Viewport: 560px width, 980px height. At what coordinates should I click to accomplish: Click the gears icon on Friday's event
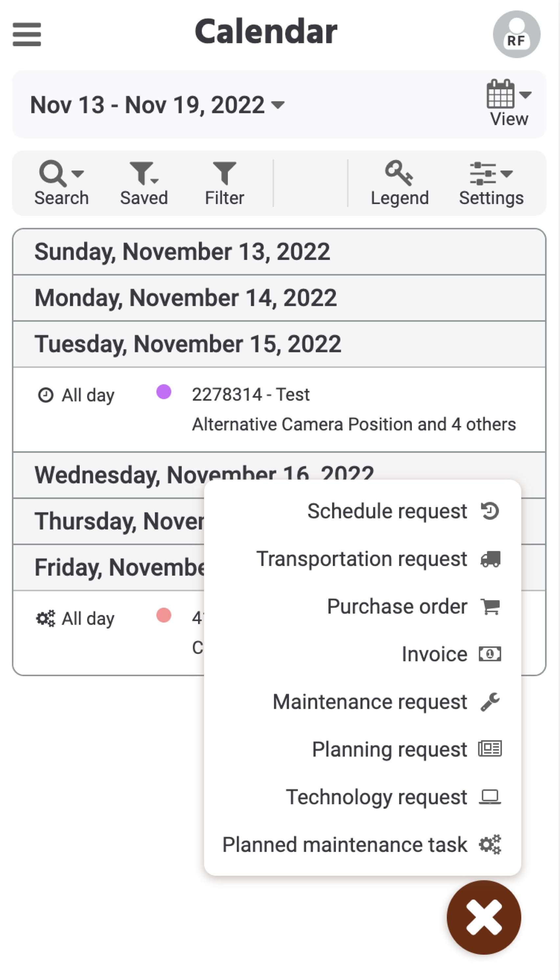click(x=45, y=618)
